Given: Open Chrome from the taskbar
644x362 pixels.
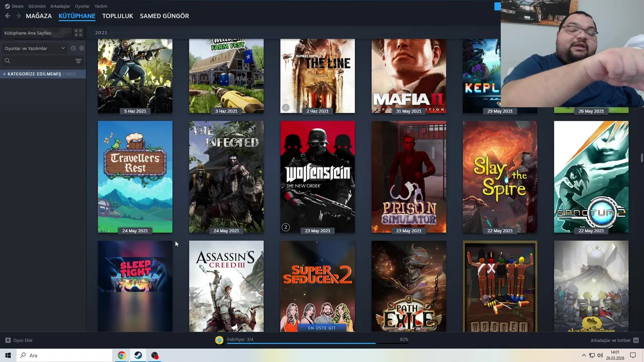Looking at the screenshot, I should pos(121,355).
